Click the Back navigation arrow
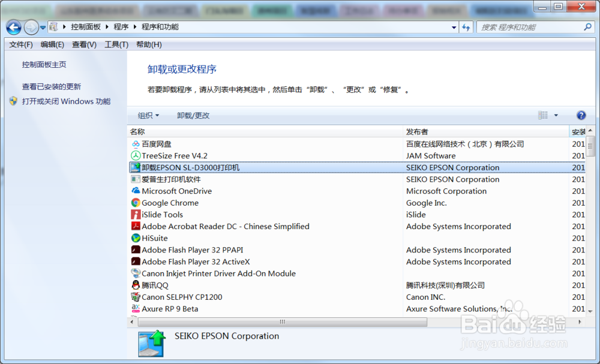Image resolution: width=600 pixels, height=364 pixels. pos(14,27)
